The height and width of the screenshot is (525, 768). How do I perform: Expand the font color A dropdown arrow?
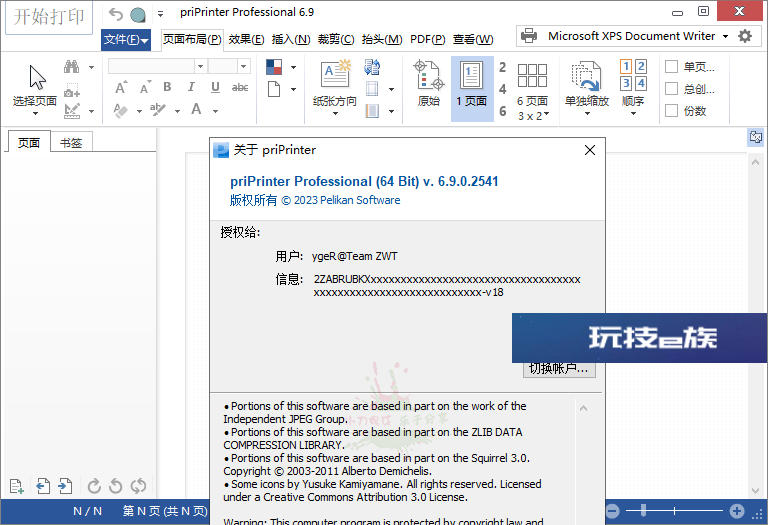(x=215, y=111)
